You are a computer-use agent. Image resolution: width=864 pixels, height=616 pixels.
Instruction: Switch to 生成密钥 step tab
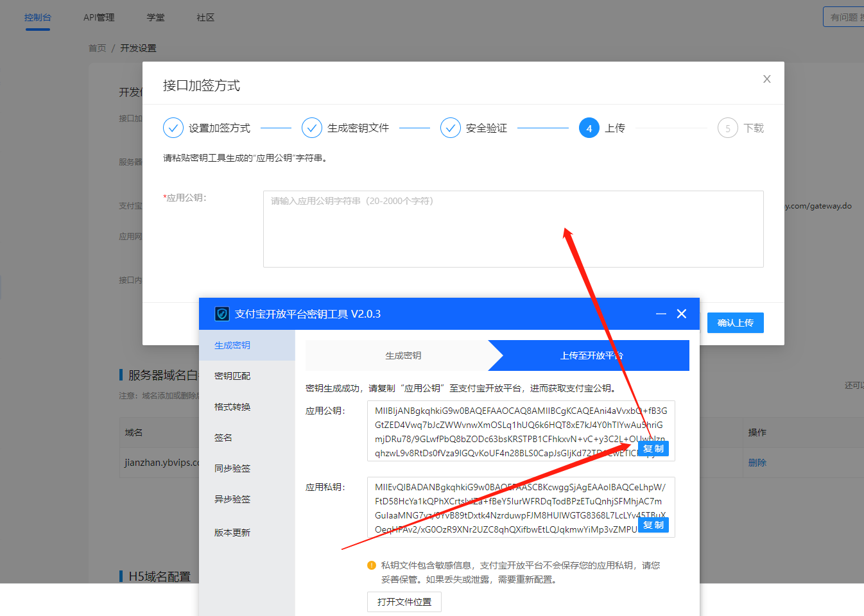[x=403, y=355]
